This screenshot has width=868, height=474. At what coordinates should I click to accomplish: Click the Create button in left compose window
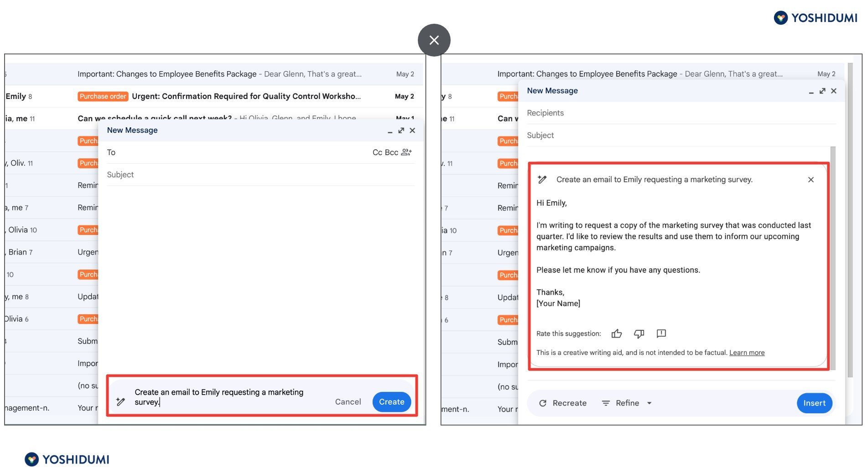(391, 402)
